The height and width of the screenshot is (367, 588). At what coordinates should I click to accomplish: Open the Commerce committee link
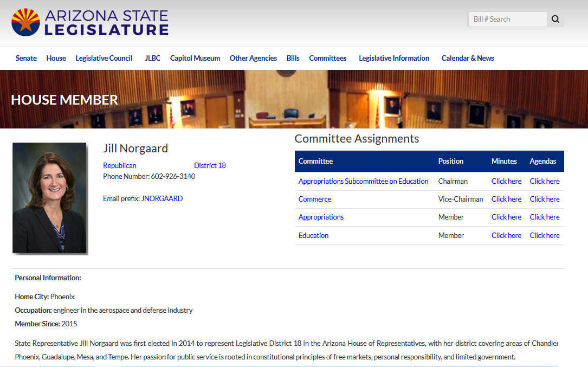pyautogui.click(x=315, y=199)
